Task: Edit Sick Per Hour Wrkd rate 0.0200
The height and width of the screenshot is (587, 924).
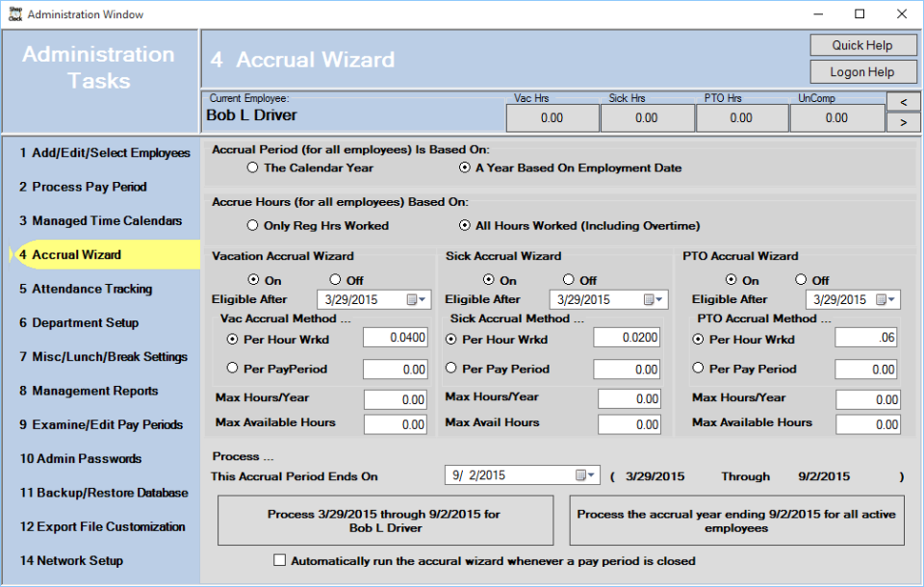Action: pos(627,338)
